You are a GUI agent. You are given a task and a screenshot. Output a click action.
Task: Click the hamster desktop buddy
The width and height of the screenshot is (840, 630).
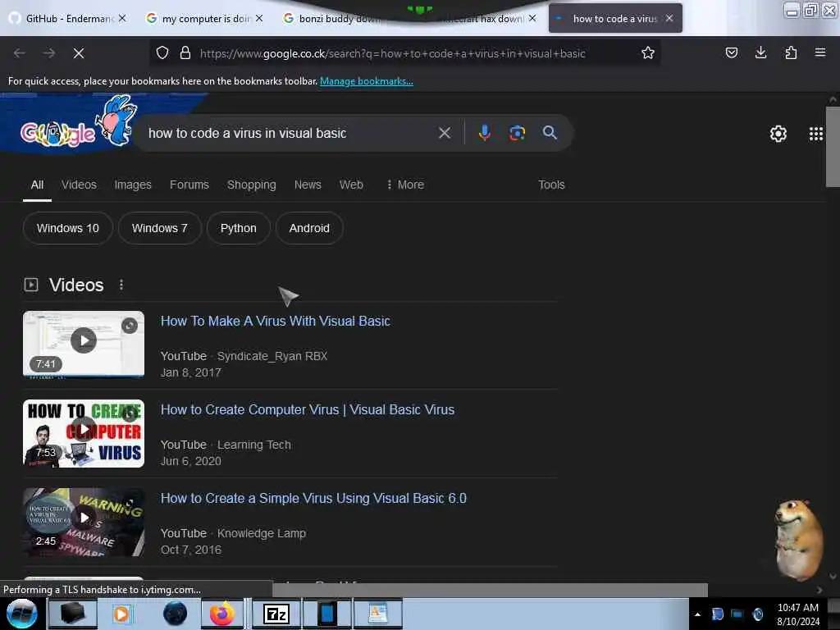(x=799, y=540)
